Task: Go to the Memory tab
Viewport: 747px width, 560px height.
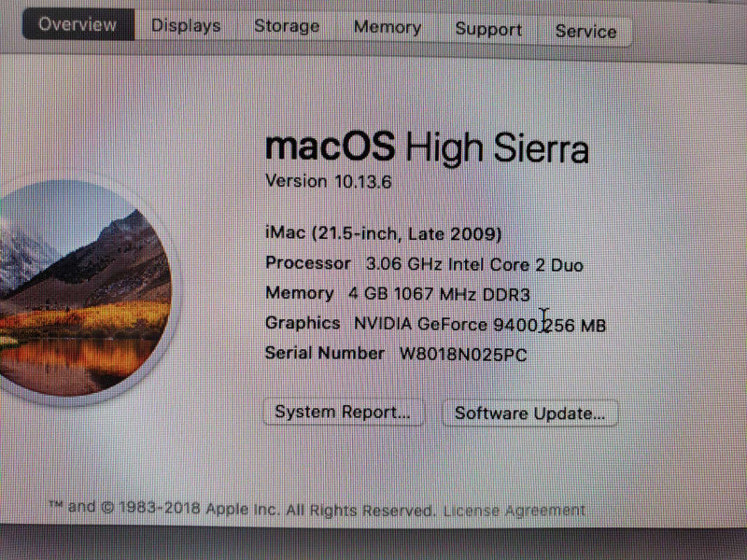Action: click(x=388, y=28)
